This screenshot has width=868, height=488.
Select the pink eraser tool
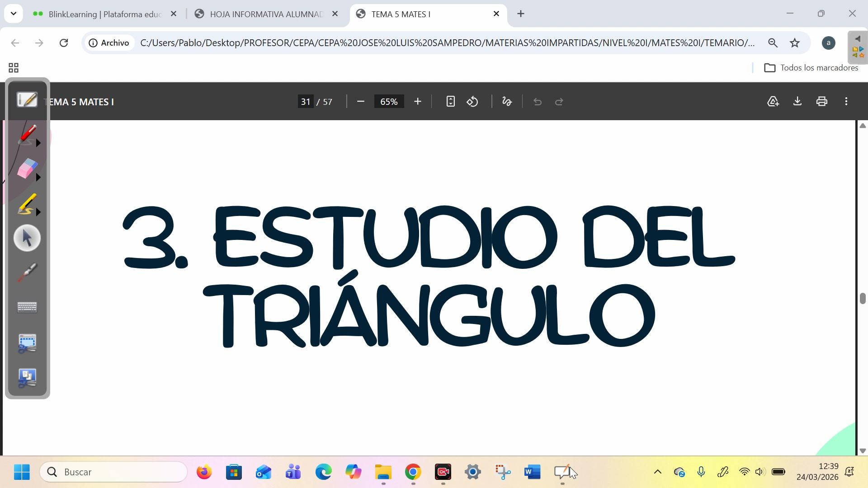click(26, 169)
